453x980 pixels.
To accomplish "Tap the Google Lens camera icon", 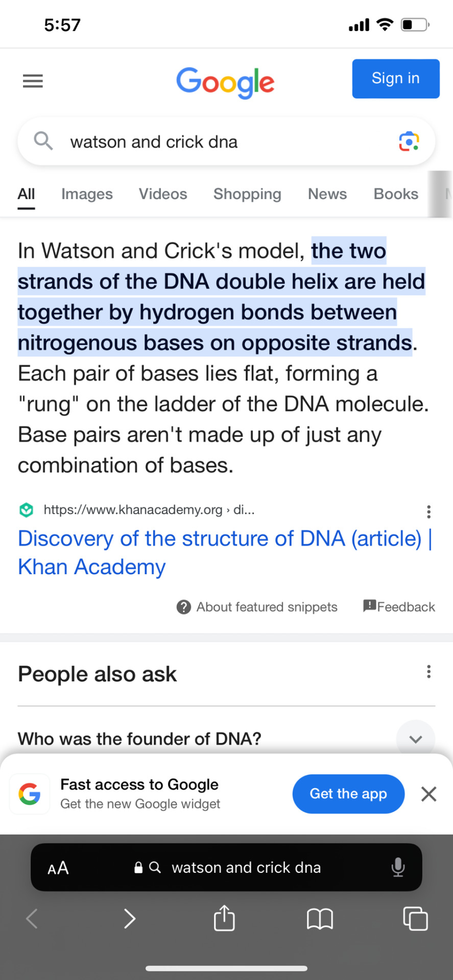I will (409, 141).
